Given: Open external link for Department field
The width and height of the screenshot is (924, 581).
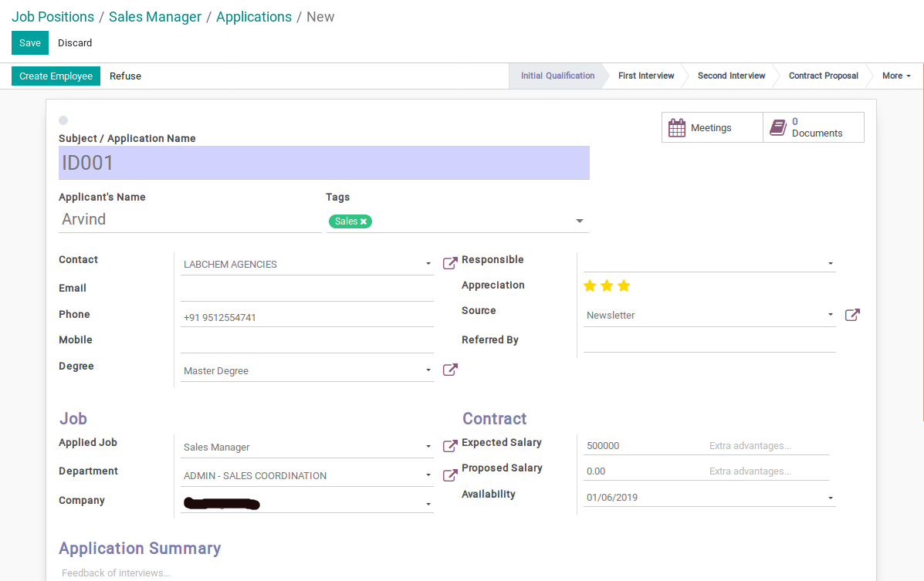Looking at the screenshot, I should [449, 475].
